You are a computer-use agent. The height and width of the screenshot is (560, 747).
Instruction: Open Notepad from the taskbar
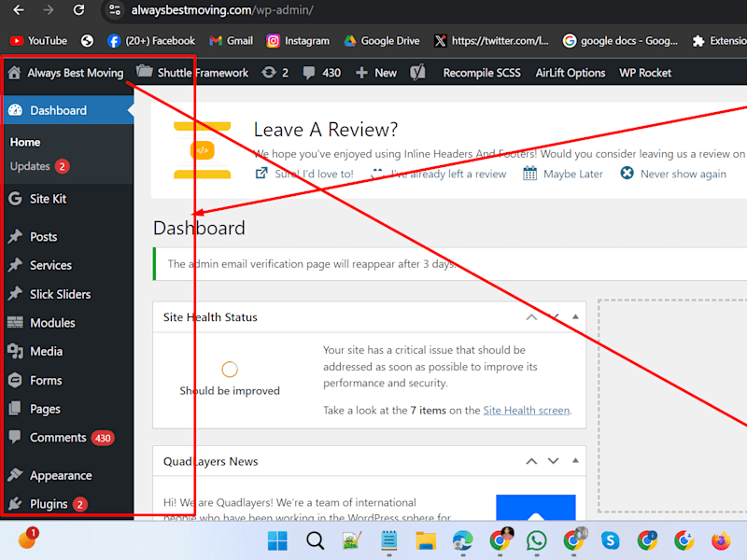click(x=389, y=541)
